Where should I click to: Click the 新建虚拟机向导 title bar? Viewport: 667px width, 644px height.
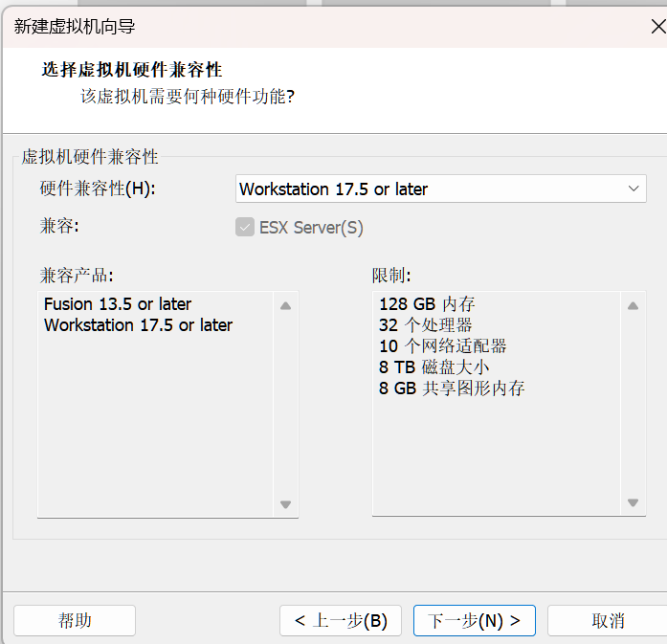[287, 26]
